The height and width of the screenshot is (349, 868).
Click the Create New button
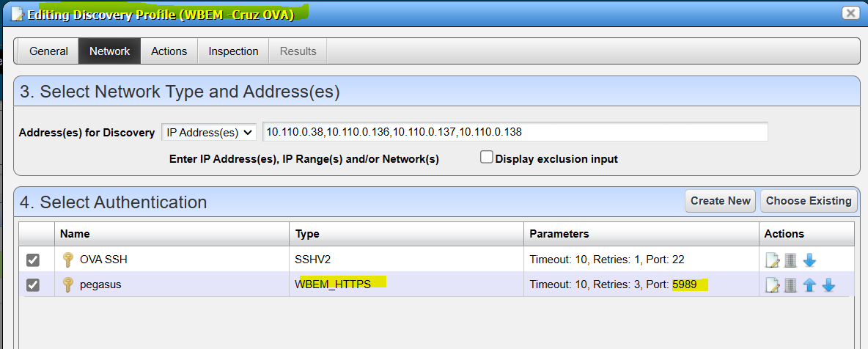[x=720, y=201]
